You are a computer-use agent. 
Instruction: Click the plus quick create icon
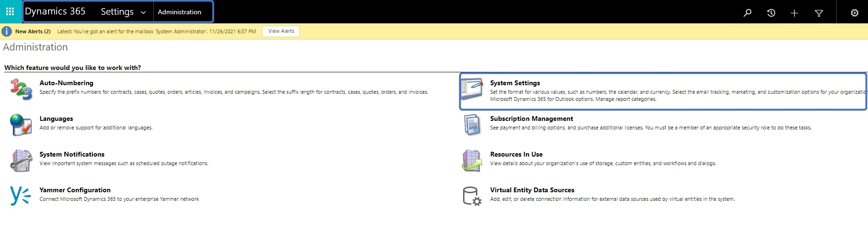coord(794,13)
